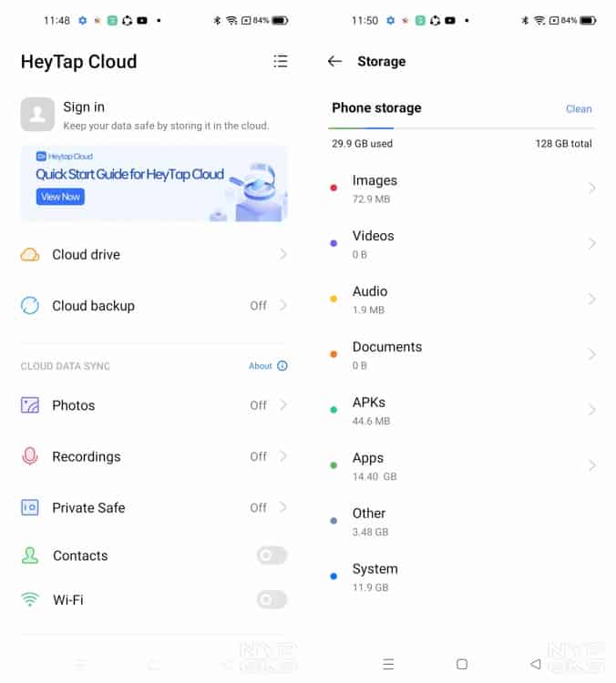This screenshot has height=683, width=616.
Task: Tap the Sign in profile avatar
Action: pos(37,114)
